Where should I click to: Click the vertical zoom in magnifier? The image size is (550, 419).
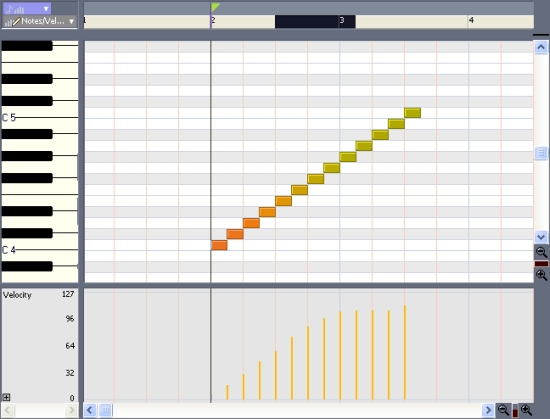click(541, 275)
